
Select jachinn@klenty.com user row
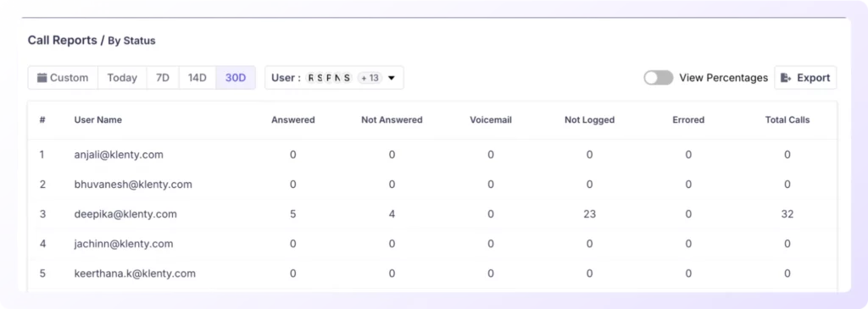tap(432, 244)
